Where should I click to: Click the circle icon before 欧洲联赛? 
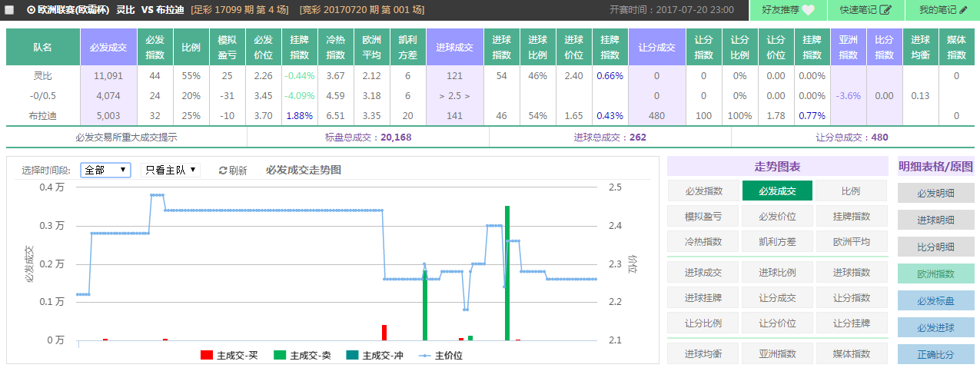pyautogui.click(x=31, y=10)
